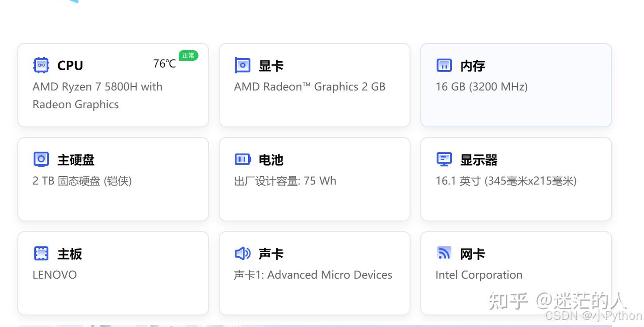Open the 显示器 card showing 16.1 英寸
This screenshot has height=327, width=644.
coord(516,179)
